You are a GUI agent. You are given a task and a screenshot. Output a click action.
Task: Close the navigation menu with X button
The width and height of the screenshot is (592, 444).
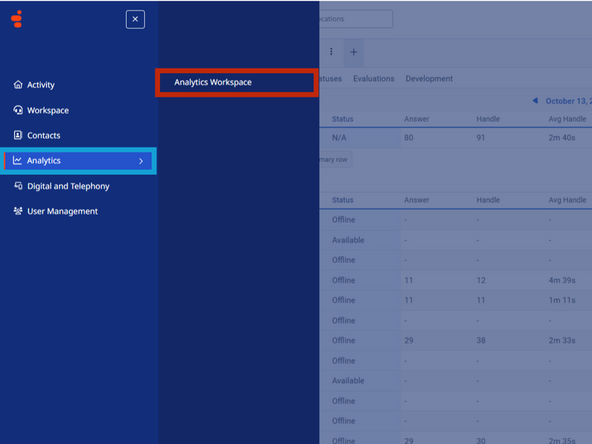(x=135, y=19)
